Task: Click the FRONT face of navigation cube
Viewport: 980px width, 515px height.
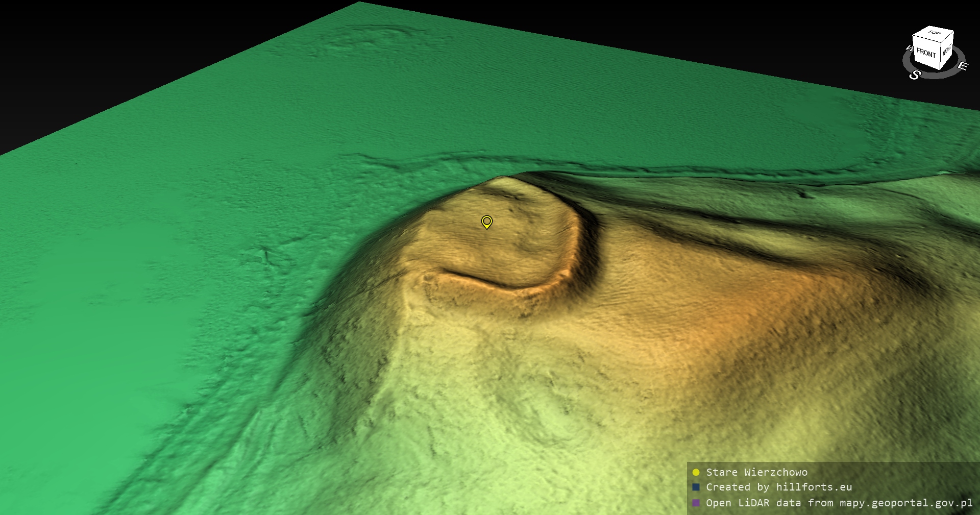Action: pos(925,53)
